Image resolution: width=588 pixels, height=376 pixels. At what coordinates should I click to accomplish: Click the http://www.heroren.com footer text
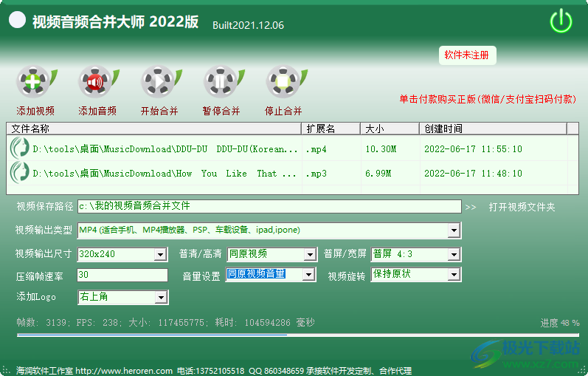click(124, 371)
